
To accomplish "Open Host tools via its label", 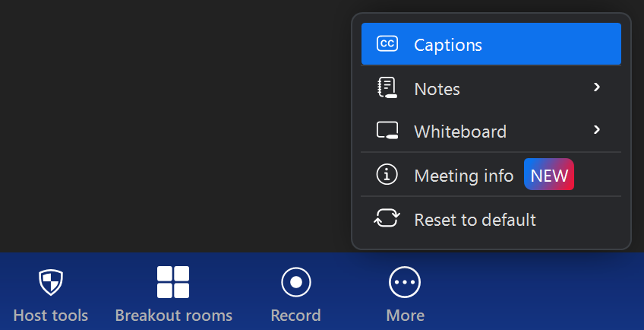I will (x=51, y=315).
